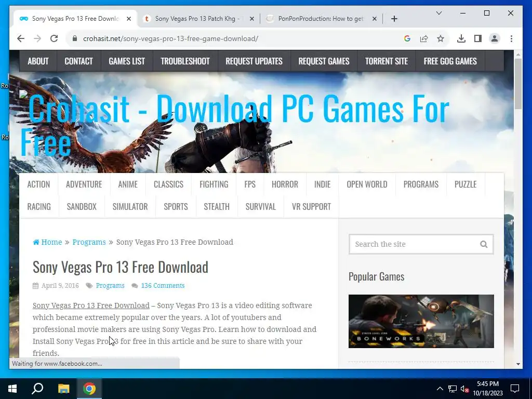
Task: Select the INDIE category
Action: (x=322, y=184)
